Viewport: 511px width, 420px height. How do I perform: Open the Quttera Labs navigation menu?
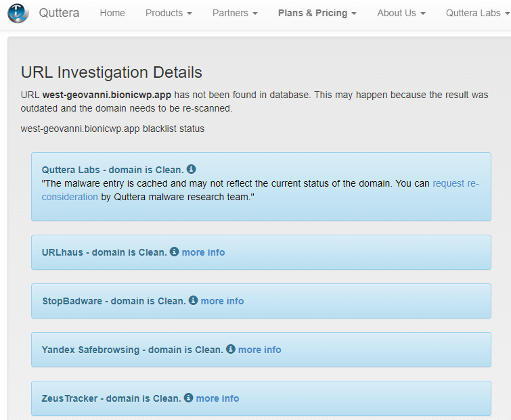click(x=477, y=13)
